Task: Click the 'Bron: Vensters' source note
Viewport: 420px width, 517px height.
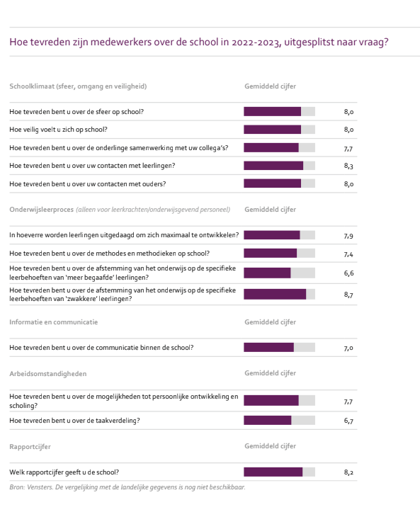Action: coord(127,487)
